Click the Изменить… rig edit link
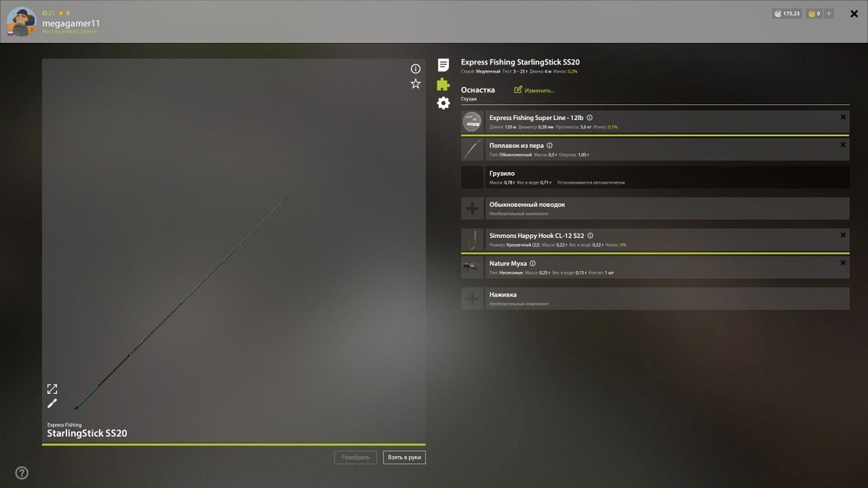 point(540,90)
